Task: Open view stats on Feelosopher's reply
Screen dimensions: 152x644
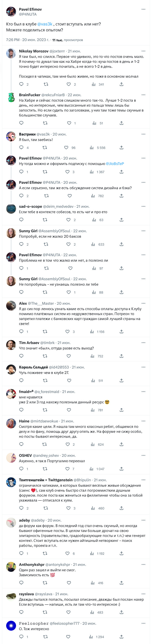Action: (x=91, y=637)
